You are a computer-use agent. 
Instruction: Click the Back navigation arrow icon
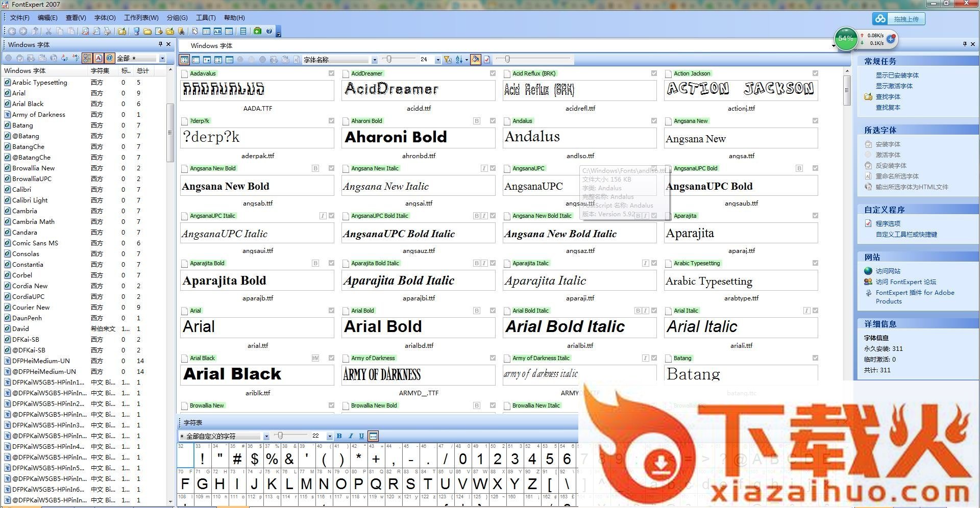pyautogui.click(x=12, y=31)
